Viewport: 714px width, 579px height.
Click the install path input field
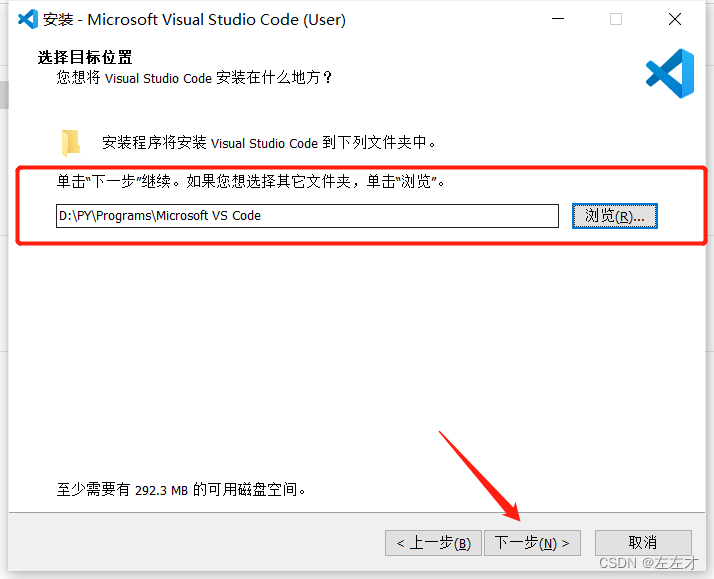(307, 216)
